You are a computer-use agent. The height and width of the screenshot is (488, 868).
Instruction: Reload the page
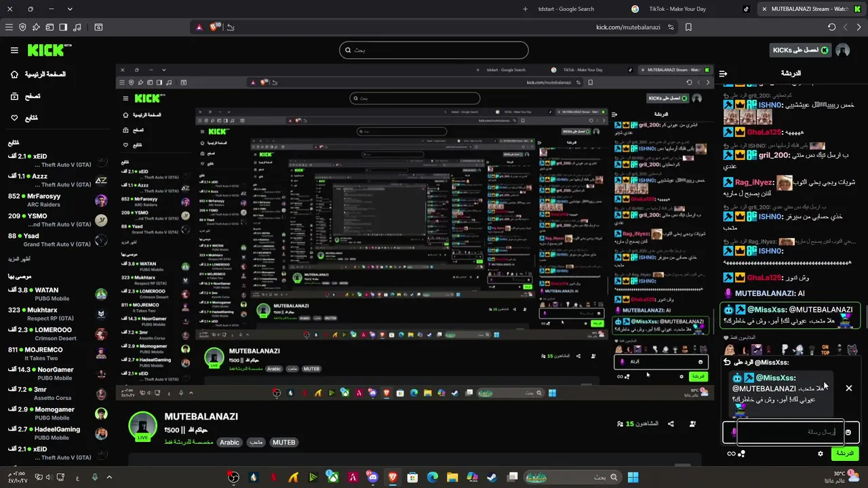coord(831,27)
